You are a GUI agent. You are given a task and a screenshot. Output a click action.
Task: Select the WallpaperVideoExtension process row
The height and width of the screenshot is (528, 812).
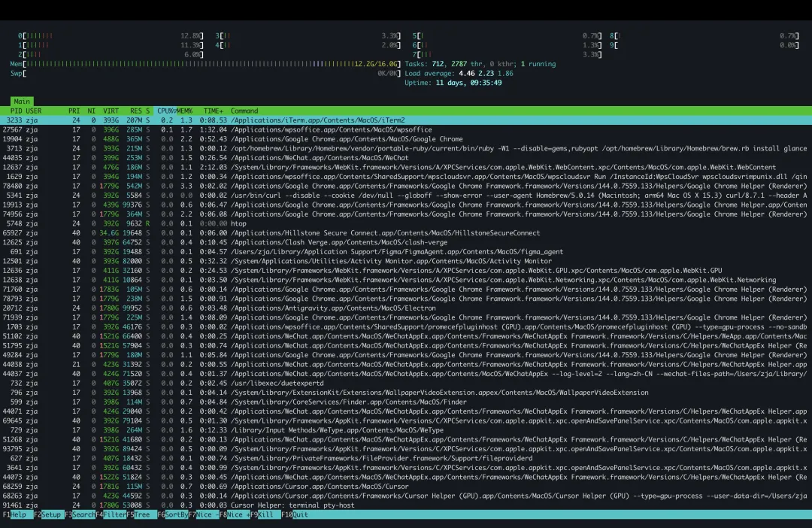(x=406, y=393)
